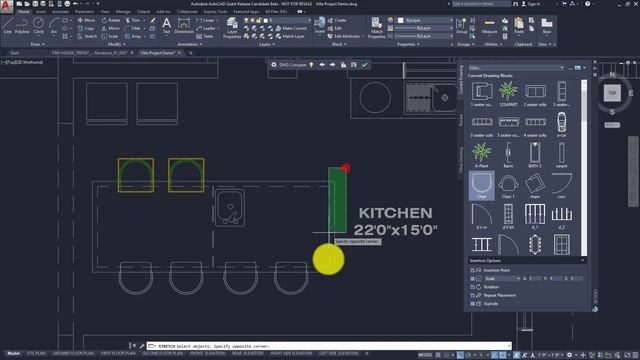Activate the Stretch command
The height and width of the screenshot is (360, 640).
87,36
